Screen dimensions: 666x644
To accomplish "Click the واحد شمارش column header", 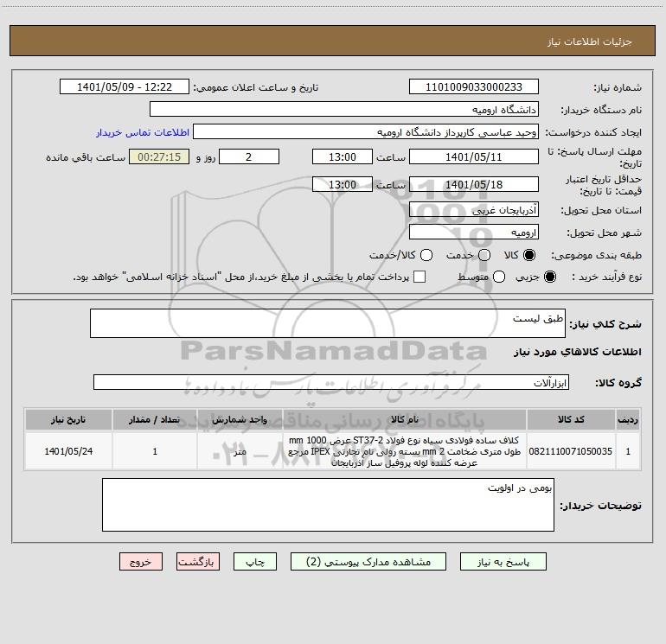I will point(240,419).
